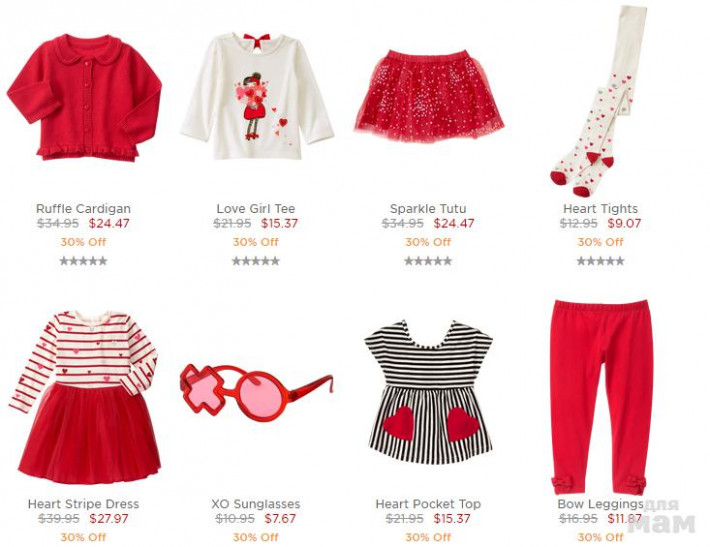Image resolution: width=710 pixels, height=547 pixels.
Task: Open the Love Girl Tee title link
Action: pyautogui.click(x=256, y=209)
